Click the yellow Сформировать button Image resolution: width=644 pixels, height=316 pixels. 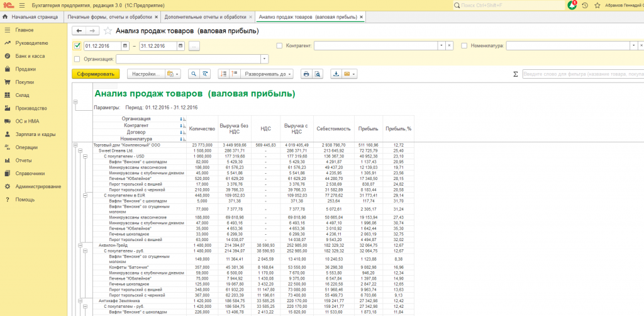pos(96,74)
